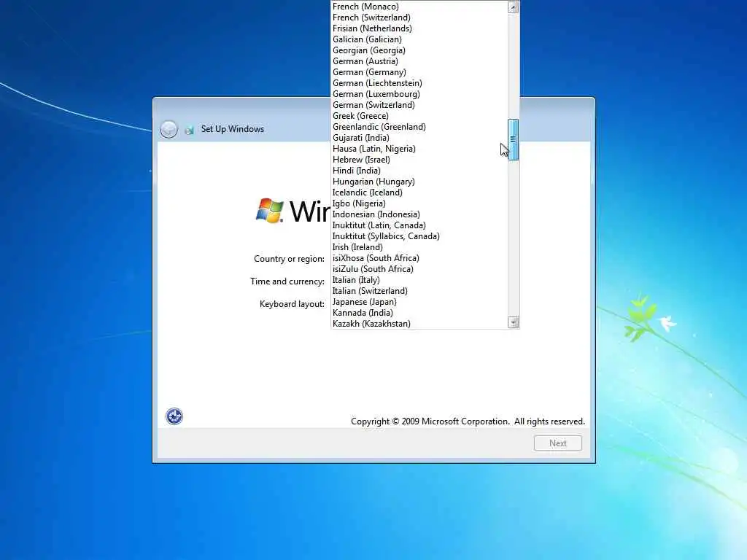The height and width of the screenshot is (560, 747).
Task: Click the Next button
Action: (x=558, y=443)
